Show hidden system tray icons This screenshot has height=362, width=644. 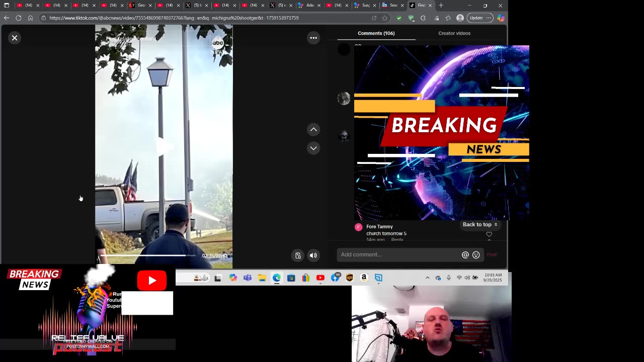point(428,278)
